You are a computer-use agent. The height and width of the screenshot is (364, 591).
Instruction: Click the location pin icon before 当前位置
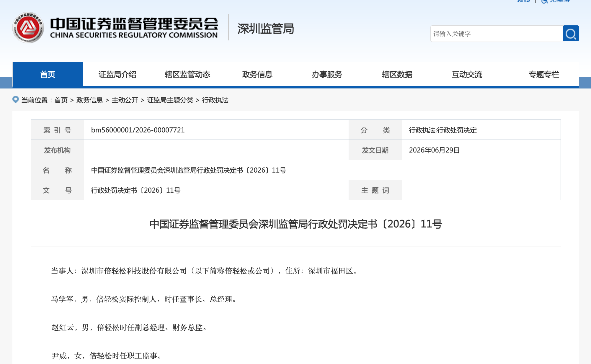[x=16, y=100]
